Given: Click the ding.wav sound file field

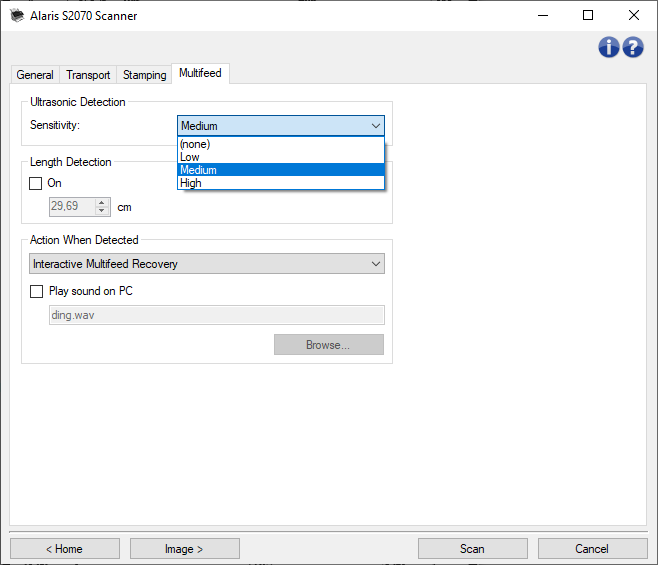Looking at the screenshot, I should pos(217,315).
